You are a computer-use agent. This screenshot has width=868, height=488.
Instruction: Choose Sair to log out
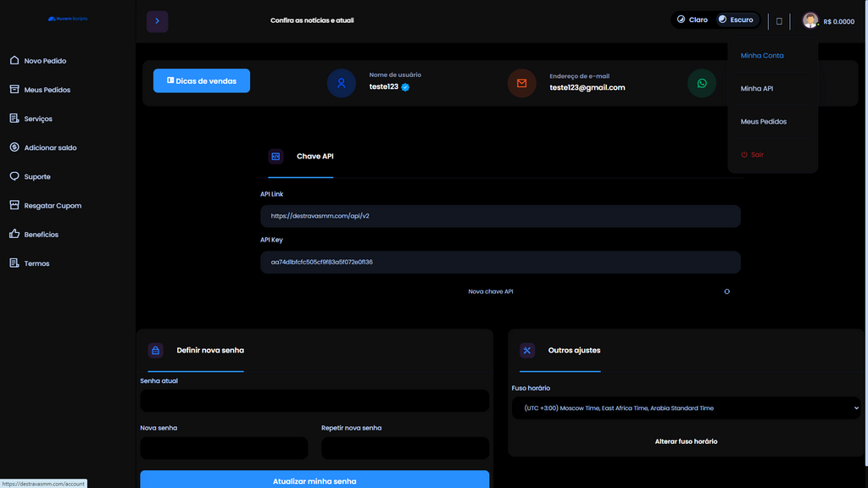[x=752, y=155]
